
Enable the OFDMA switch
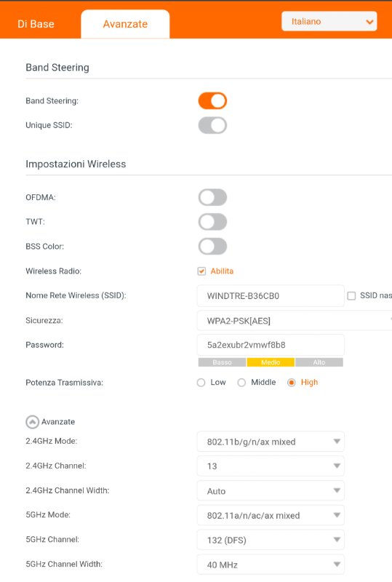(212, 197)
